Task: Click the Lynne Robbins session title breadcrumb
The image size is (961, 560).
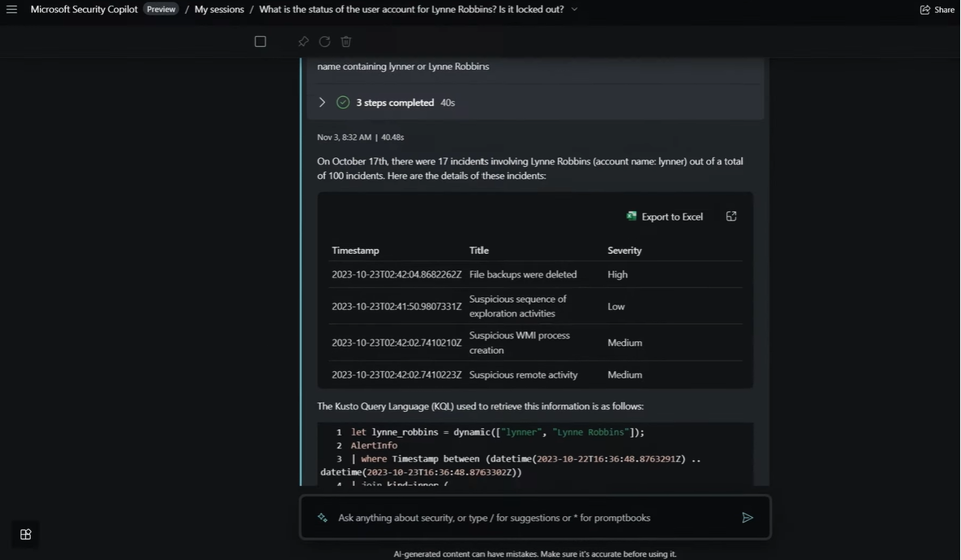Action: click(411, 9)
